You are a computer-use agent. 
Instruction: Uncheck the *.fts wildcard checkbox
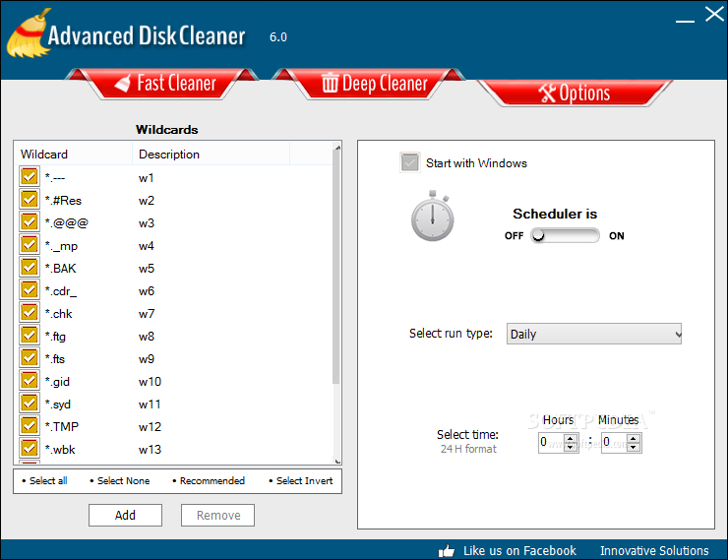tap(30, 358)
